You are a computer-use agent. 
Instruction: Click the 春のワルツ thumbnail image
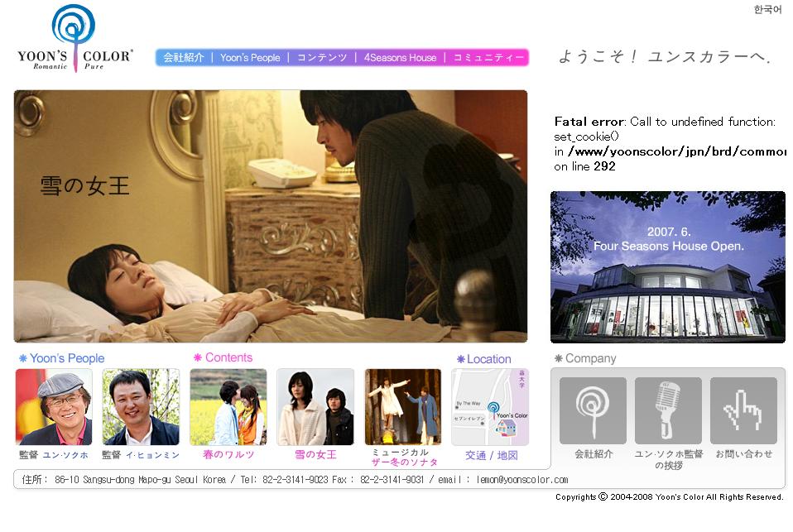click(x=228, y=407)
